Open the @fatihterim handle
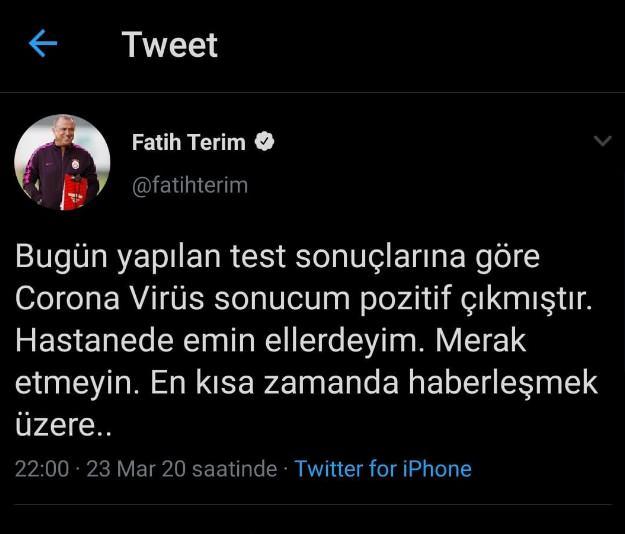 pos(190,186)
